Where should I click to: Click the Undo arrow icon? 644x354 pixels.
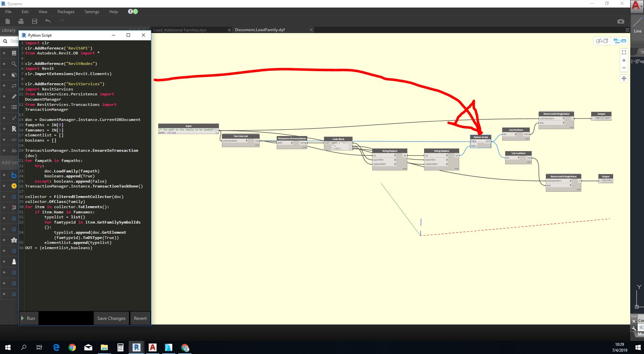coord(48,21)
